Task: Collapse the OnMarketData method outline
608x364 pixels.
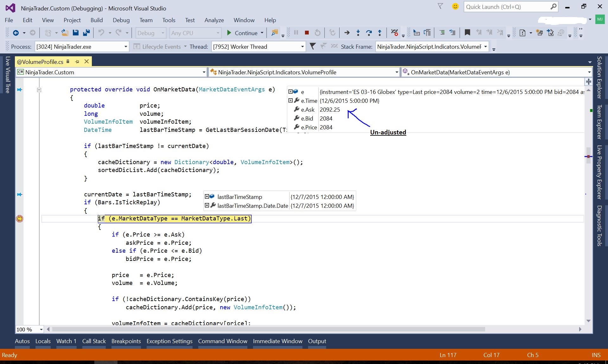Action: click(39, 90)
